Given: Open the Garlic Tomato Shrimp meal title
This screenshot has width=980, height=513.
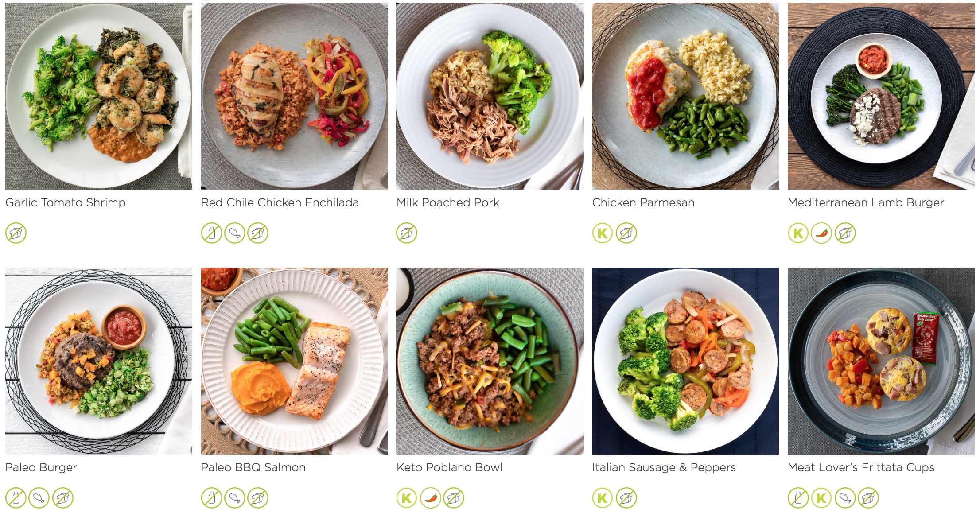Looking at the screenshot, I should [x=66, y=202].
